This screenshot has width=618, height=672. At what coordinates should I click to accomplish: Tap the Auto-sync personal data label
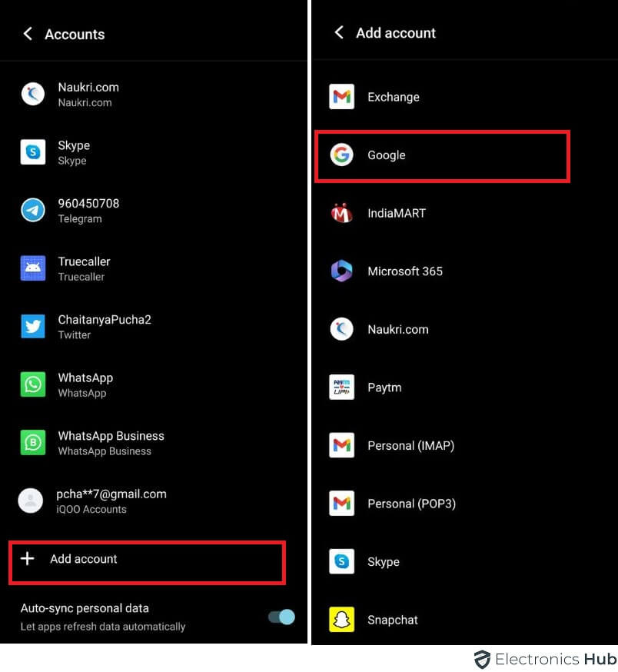pos(85,608)
